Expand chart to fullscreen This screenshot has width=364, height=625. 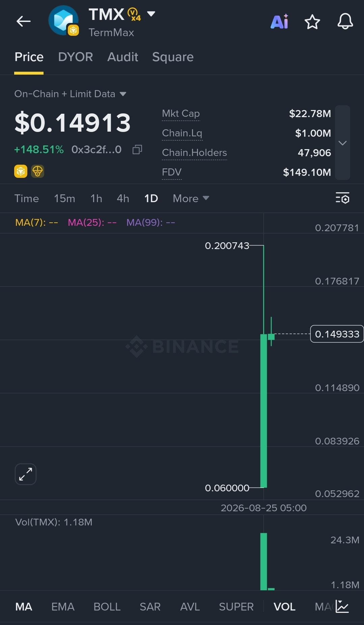point(26,474)
